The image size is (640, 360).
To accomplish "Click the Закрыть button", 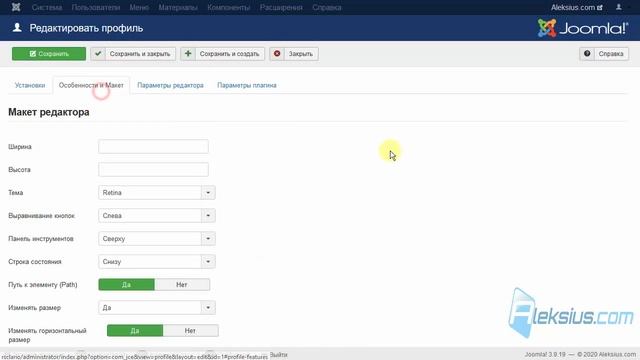I will (x=294, y=53).
